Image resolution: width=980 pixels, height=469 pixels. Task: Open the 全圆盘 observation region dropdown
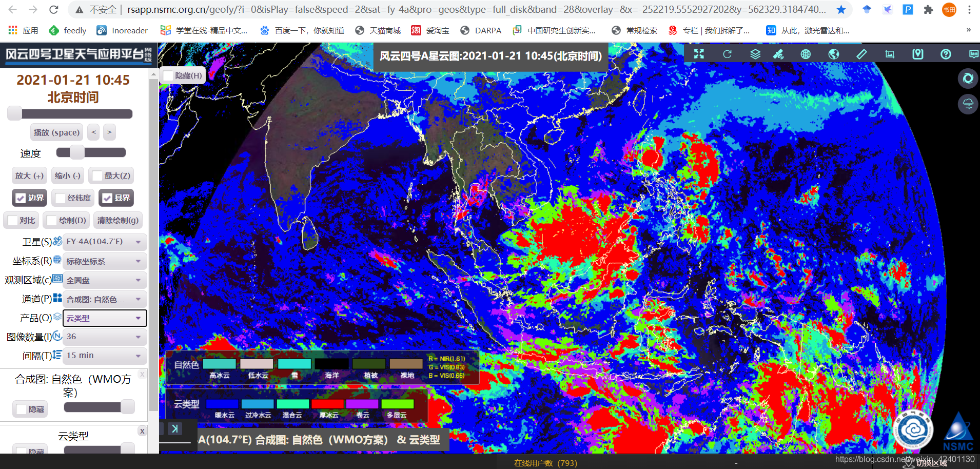(x=105, y=280)
